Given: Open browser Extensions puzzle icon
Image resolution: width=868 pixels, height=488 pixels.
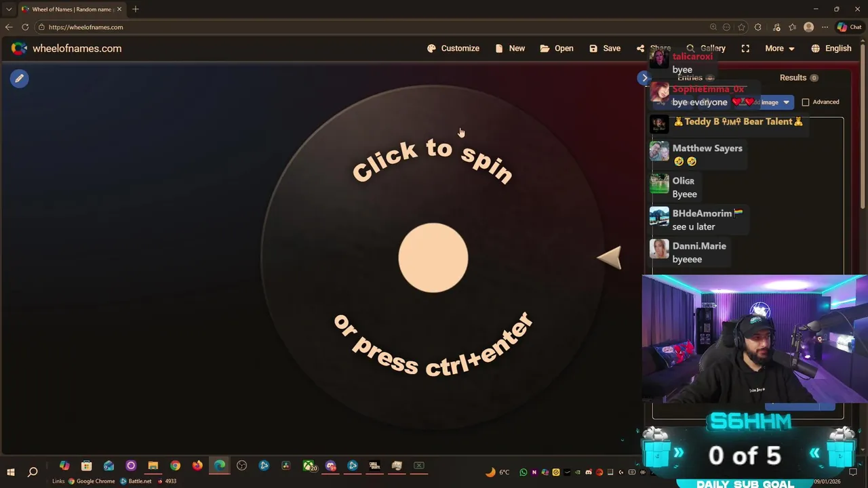Looking at the screenshot, I should click(758, 27).
